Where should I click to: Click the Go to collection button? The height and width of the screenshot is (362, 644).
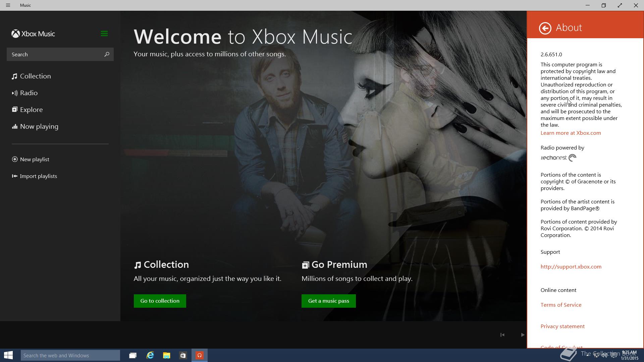[160, 301]
